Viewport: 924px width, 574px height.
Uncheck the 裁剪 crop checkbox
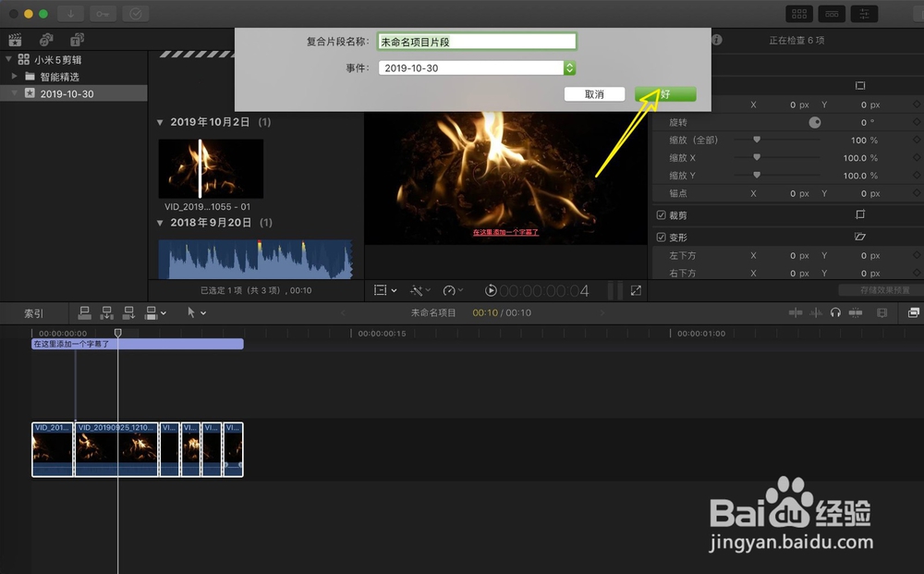coord(662,215)
